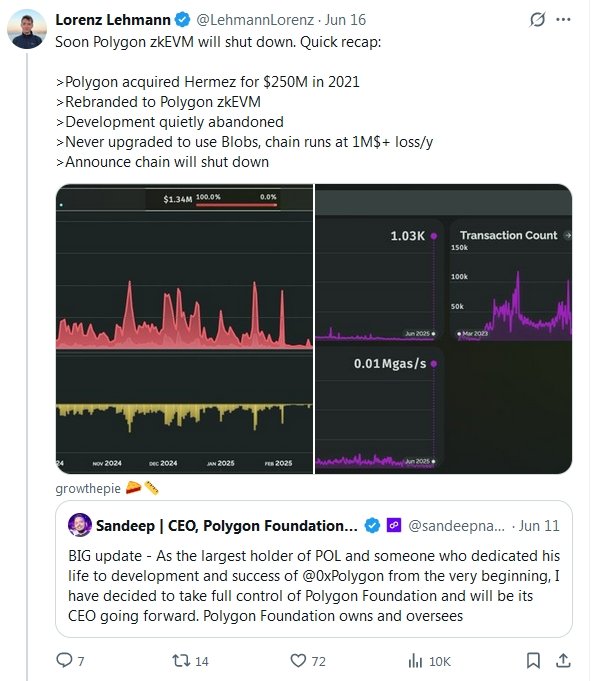Open quoted tweet by Sandeep CEO Polygon Foundation
This screenshot has height=681, width=593.
[x=314, y=569]
